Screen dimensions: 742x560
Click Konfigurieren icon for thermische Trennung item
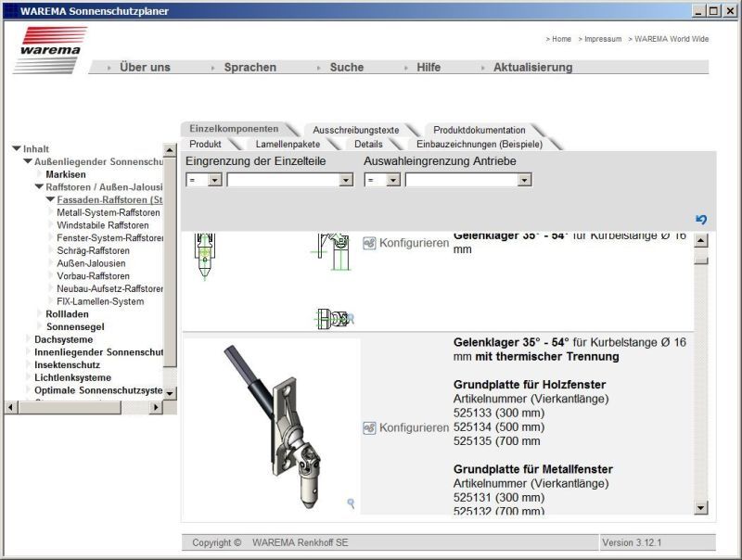[x=369, y=427]
